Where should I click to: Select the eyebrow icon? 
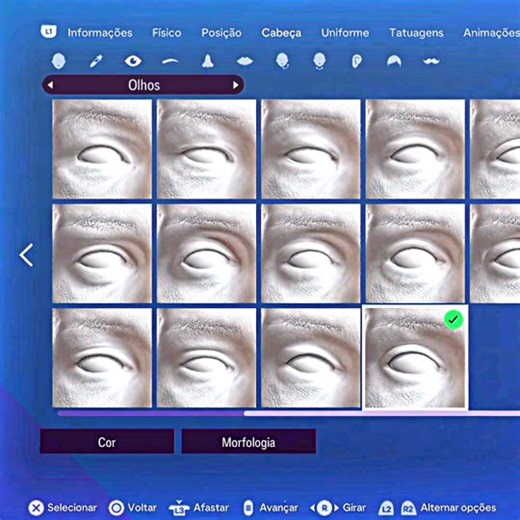tap(170, 61)
